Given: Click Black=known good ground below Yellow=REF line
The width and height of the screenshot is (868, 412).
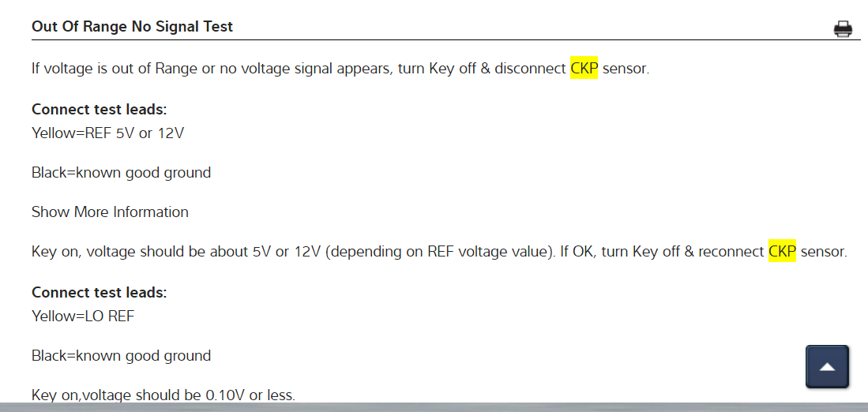Looking at the screenshot, I should click(121, 173).
